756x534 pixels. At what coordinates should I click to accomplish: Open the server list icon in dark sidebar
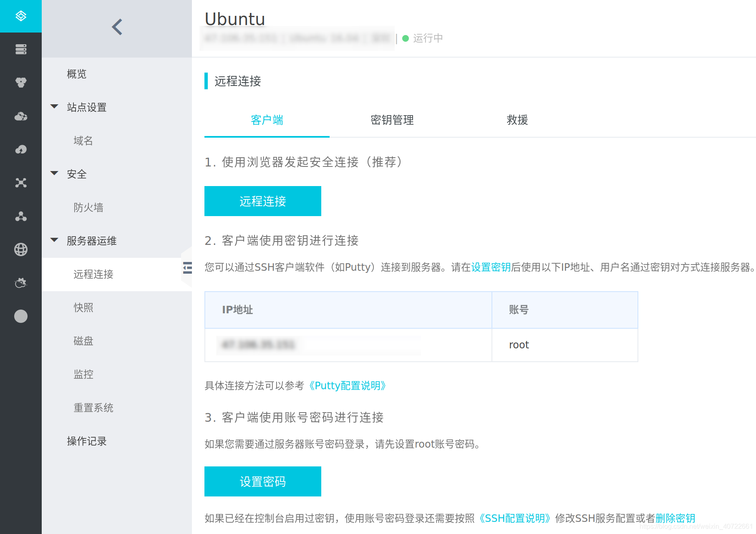pos(21,49)
